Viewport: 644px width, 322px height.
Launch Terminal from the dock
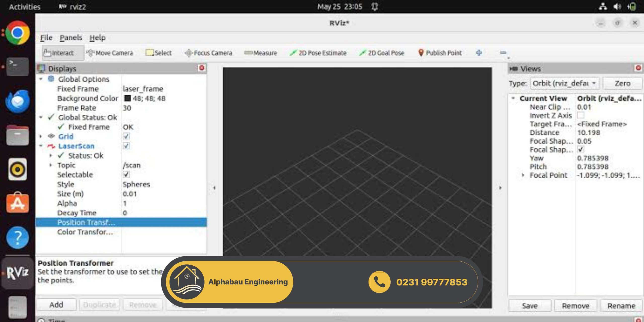17,67
